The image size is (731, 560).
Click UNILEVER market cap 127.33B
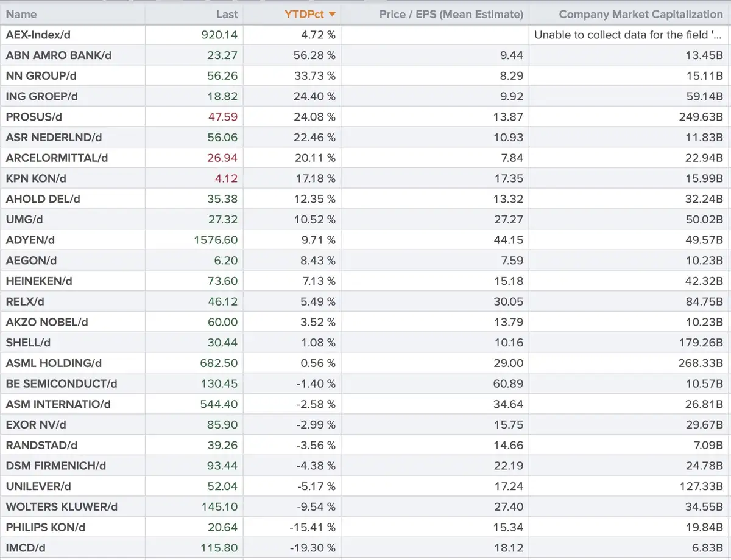click(x=702, y=486)
